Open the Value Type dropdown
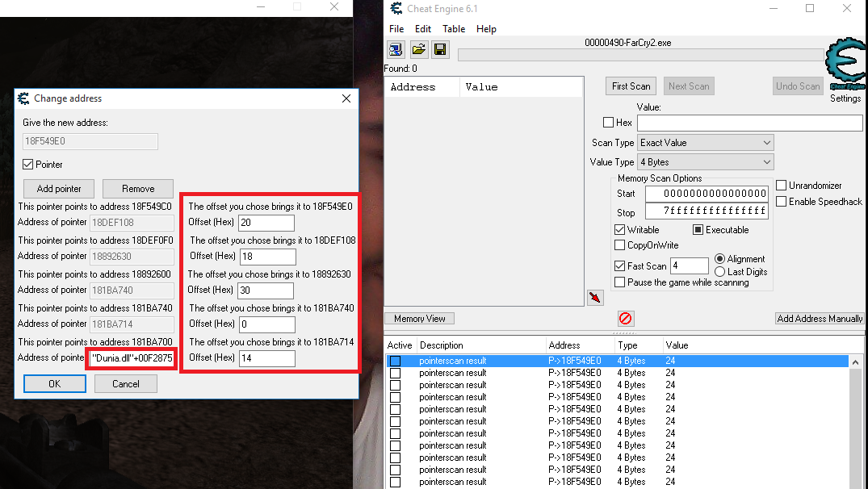 pos(705,162)
